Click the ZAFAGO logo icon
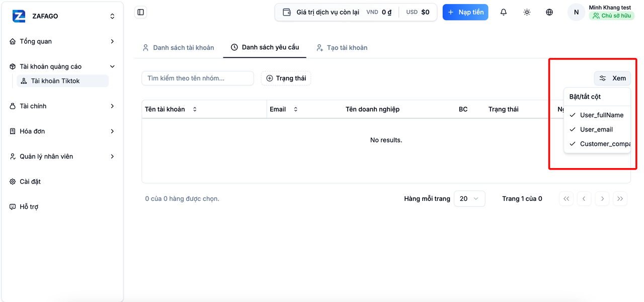 tap(19, 16)
